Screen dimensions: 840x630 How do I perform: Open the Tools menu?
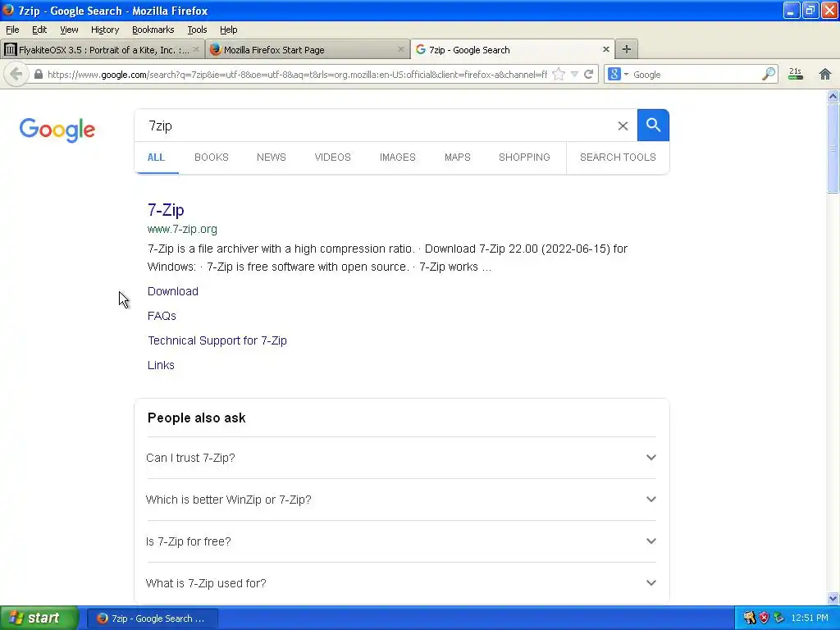[x=197, y=30]
